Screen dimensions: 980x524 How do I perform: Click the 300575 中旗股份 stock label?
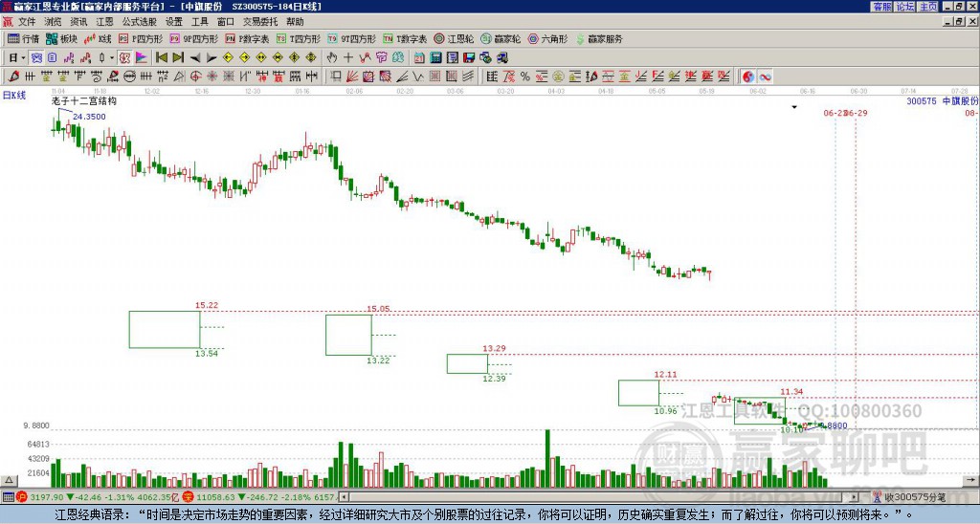[943, 101]
